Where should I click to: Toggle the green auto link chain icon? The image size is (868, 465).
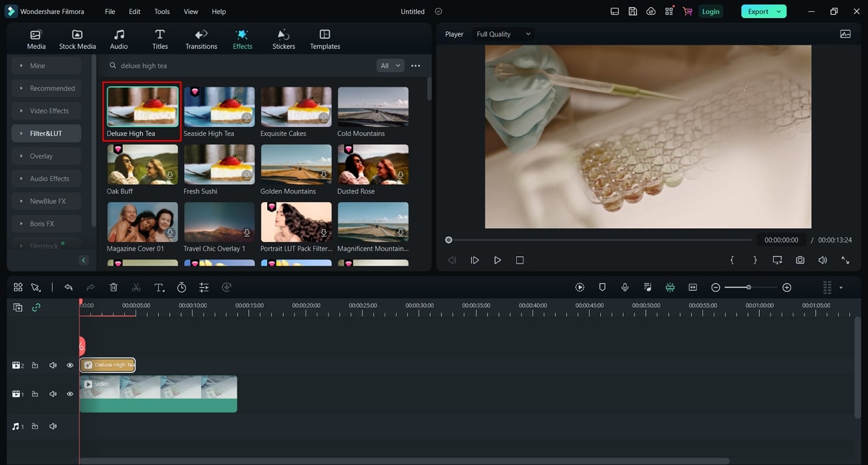[x=36, y=308]
